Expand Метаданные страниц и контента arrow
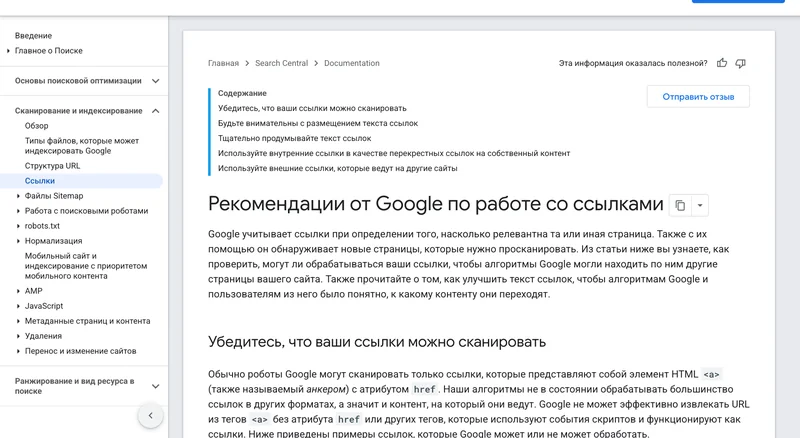 pyautogui.click(x=18, y=321)
